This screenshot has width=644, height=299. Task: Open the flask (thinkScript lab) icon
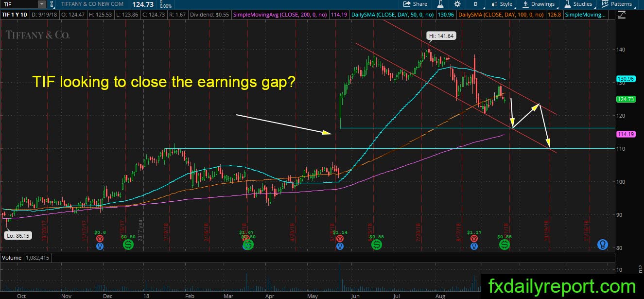[x=440, y=4]
